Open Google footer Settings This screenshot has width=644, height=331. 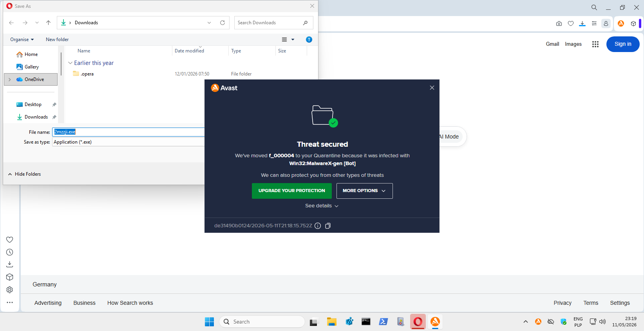pos(620,303)
